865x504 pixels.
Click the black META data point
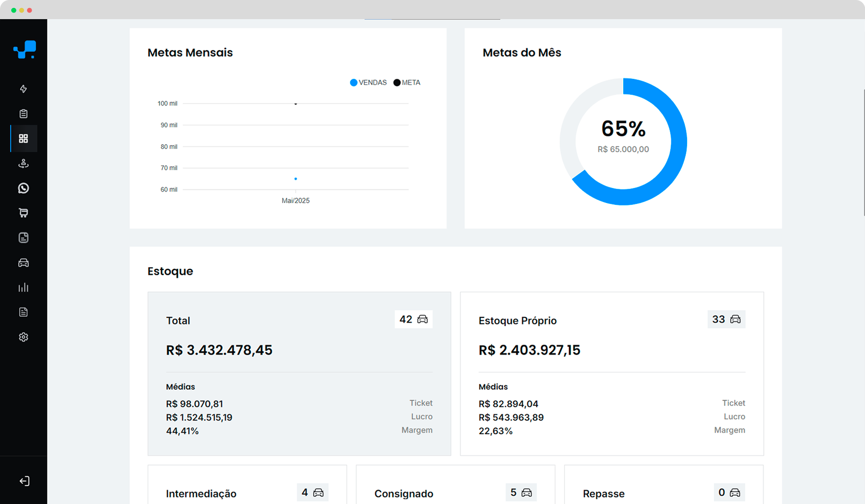coord(295,104)
